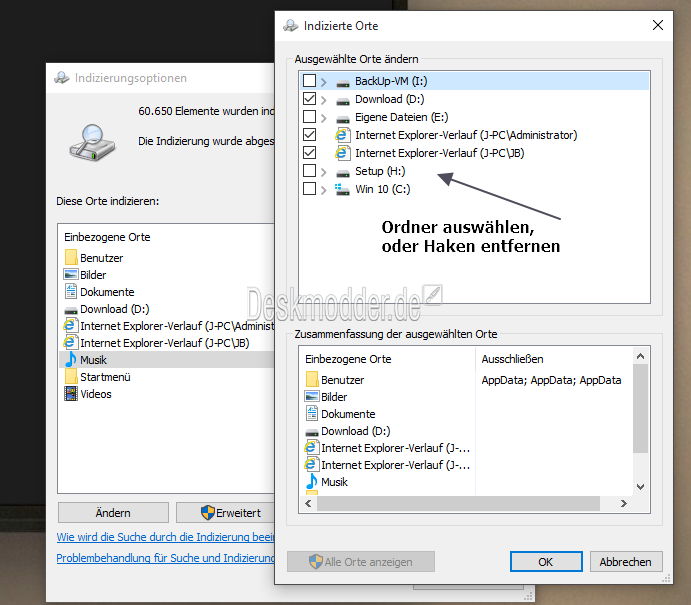Click the Einbezogene Orte column header in summary
Viewport: 691px width, 605px height.
[x=348, y=359]
